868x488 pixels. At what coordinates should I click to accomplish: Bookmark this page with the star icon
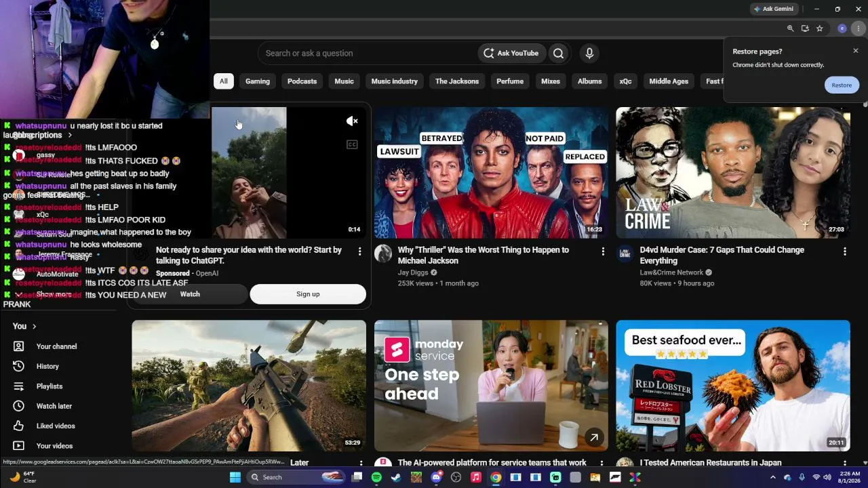[819, 28]
